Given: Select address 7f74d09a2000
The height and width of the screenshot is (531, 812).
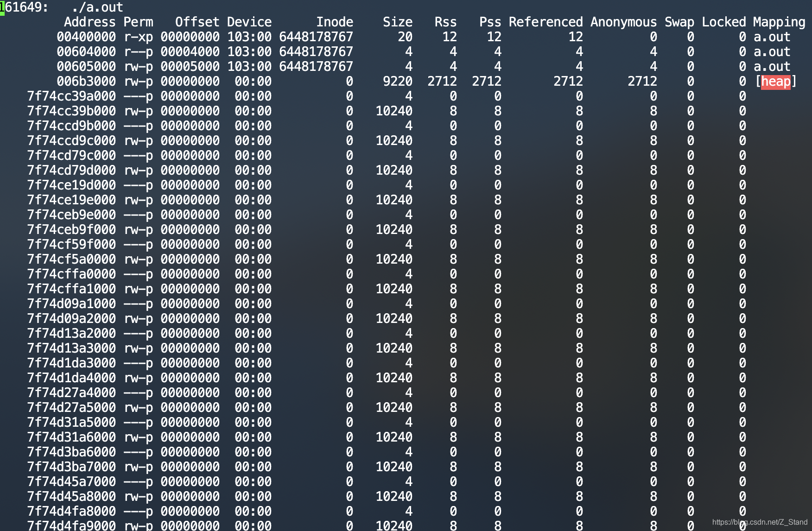Looking at the screenshot, I should coord(71,319).
